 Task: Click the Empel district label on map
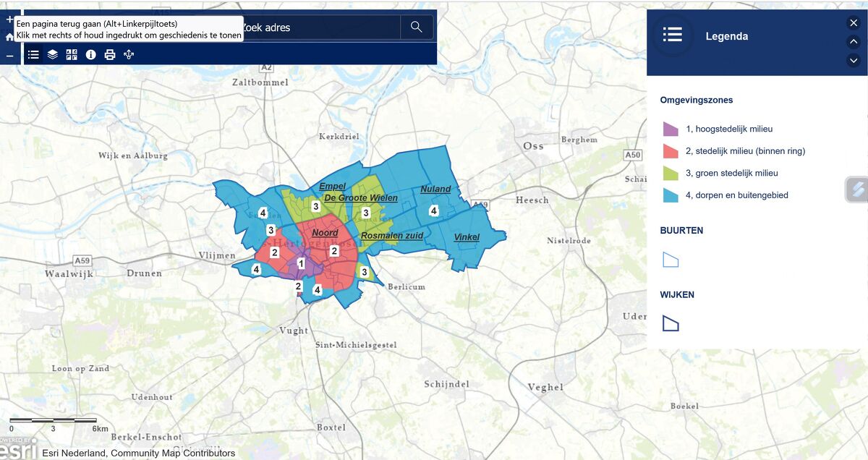click(x=332, y=187)
